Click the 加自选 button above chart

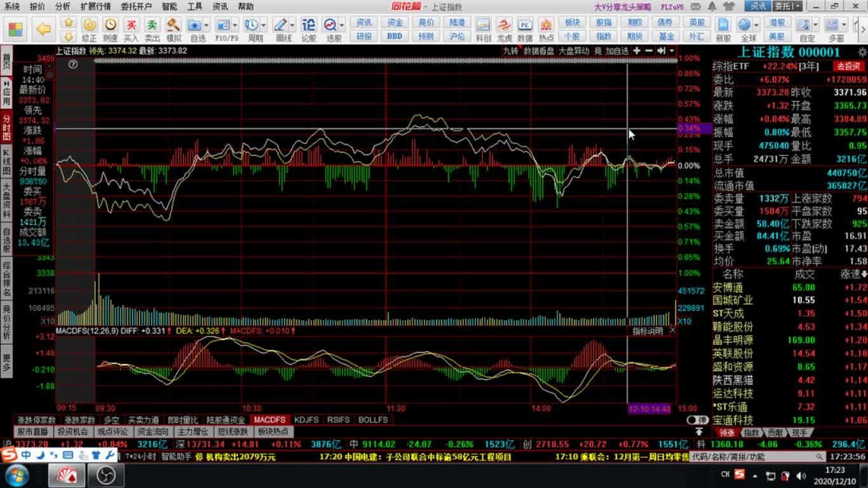point(616,51)
